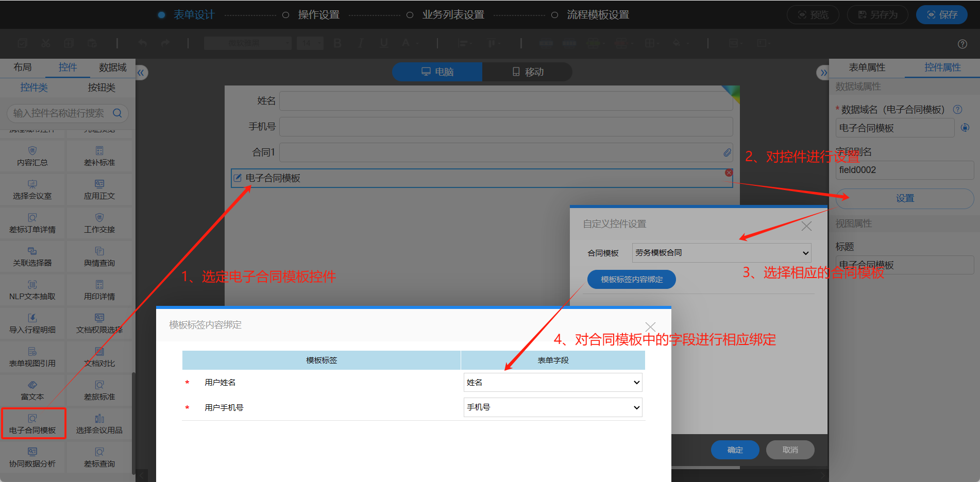980x482 pixels.
Task: Click the attachment paperclip in 合同1 field
Action: [727, 152]
